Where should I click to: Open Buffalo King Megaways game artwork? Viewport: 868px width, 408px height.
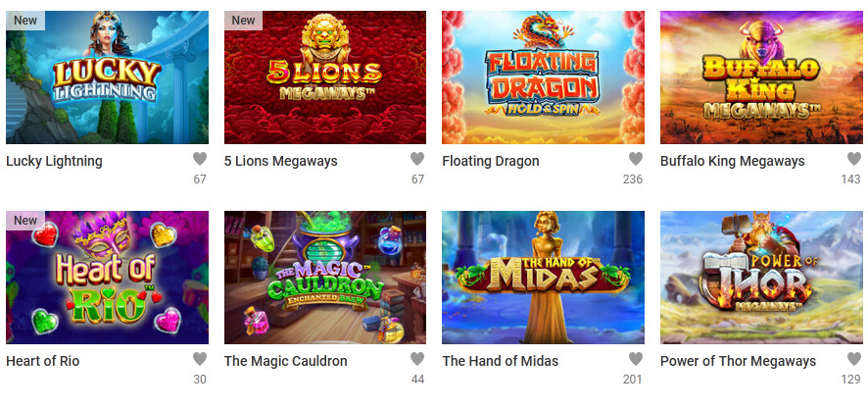click(761, 77)
